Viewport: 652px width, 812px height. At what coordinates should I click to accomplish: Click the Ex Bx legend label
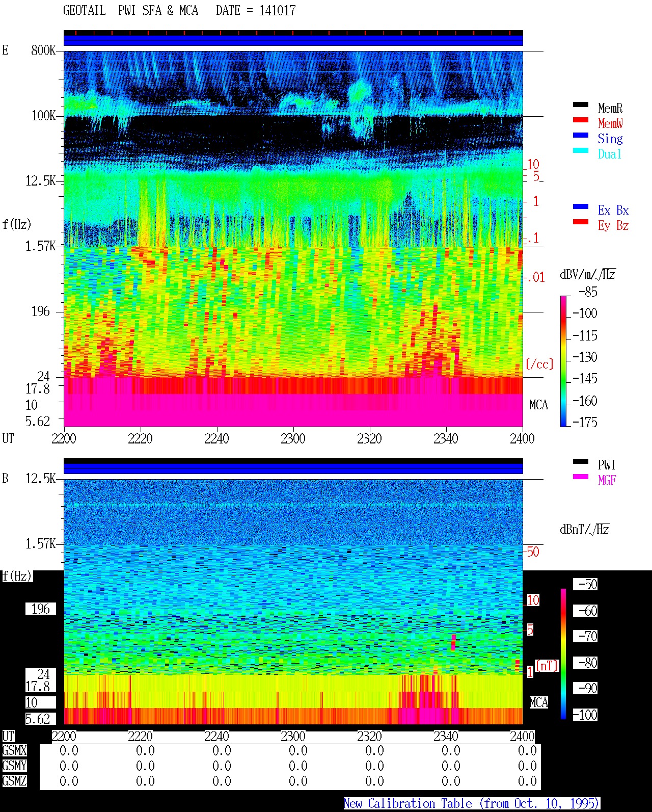(x=613, y=210)
